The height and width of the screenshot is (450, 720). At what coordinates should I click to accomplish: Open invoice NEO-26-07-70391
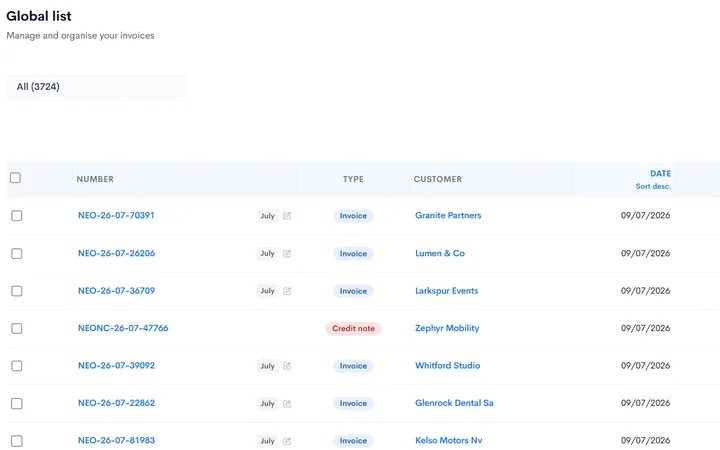[116, 215]
